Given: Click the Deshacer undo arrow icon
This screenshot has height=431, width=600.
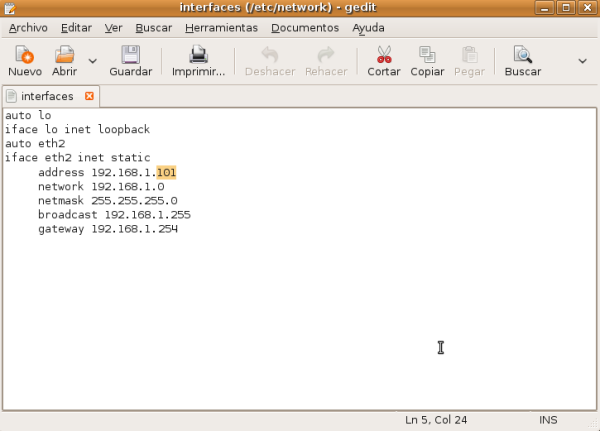Looking at the screenshot, I should 269,55.
